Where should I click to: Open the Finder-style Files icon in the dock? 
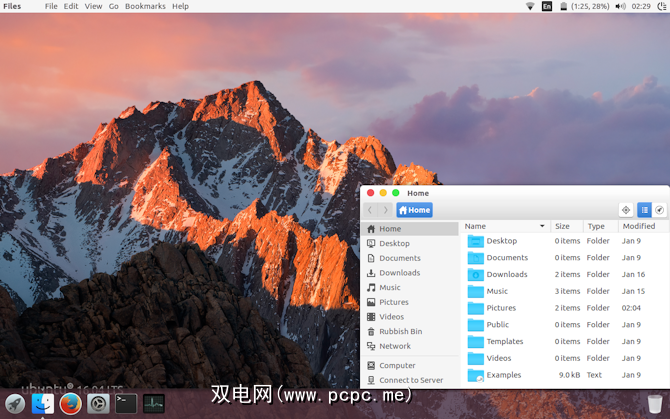click(43, 404)
